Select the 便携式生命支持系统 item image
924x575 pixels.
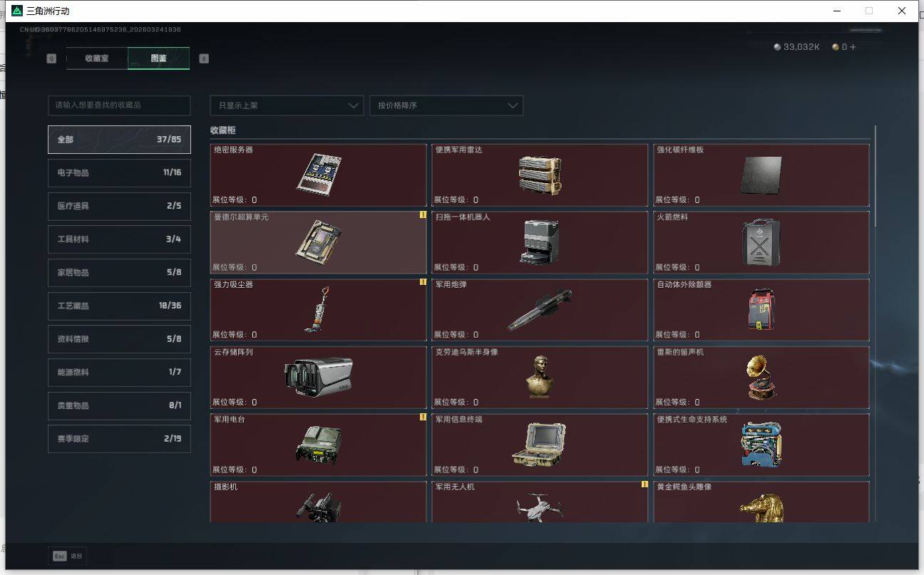761,445
